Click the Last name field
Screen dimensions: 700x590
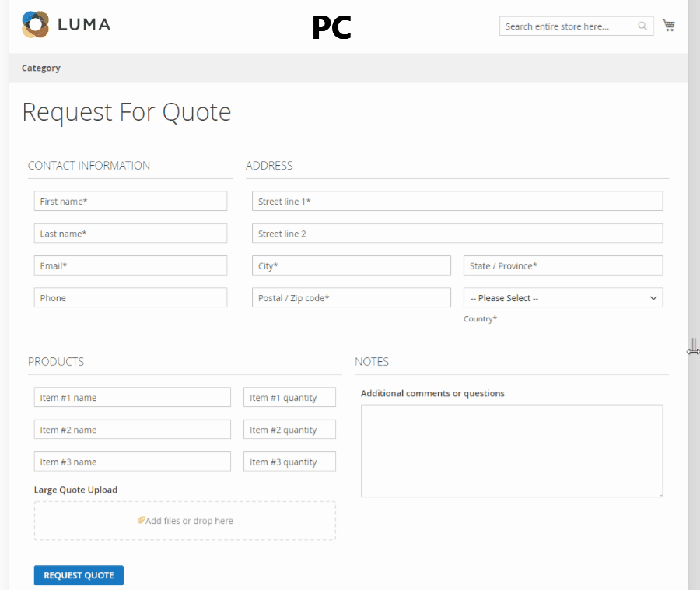[130, 233]
